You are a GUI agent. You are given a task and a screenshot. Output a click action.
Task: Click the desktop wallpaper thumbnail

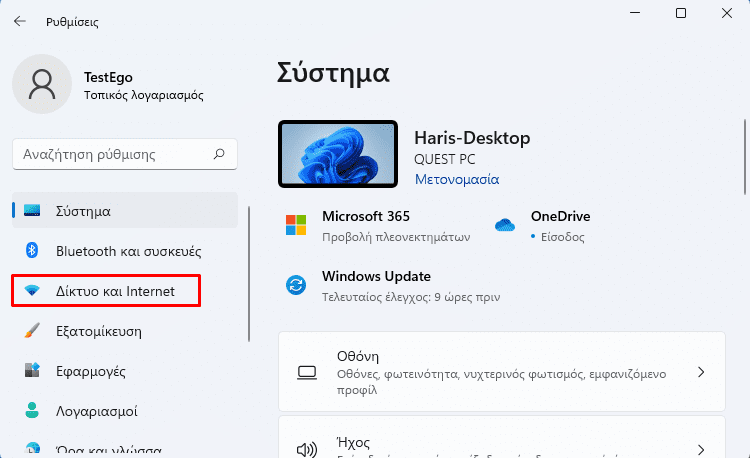[x=338, y=154]
